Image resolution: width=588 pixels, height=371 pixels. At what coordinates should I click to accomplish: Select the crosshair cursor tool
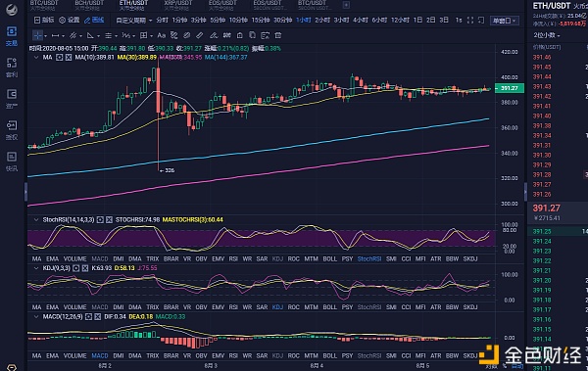[37, 35]
